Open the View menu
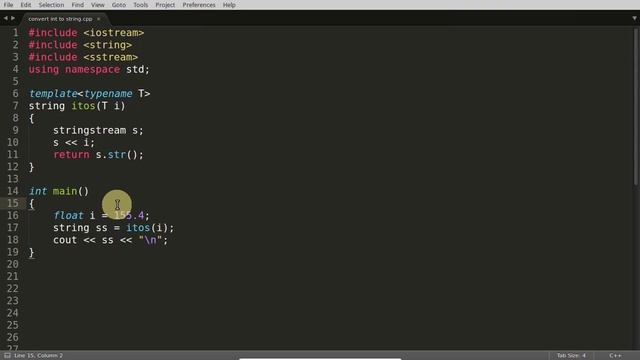 point(98,5)
